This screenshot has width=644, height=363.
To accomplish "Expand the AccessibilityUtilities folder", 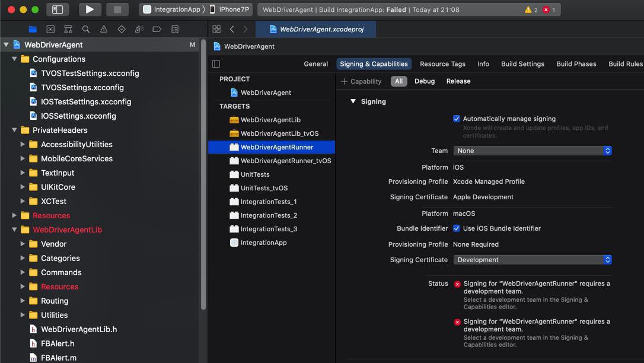I will click(23, 145).
